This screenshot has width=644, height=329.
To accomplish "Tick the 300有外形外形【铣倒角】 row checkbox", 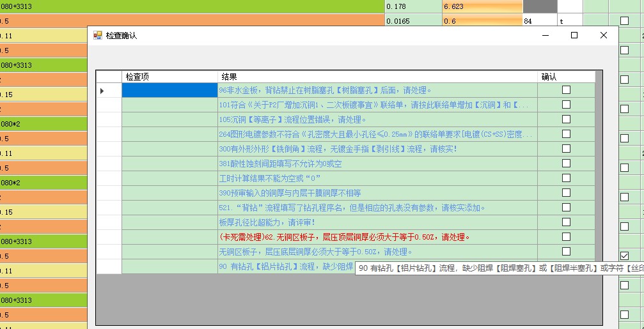I will point(567,148).
